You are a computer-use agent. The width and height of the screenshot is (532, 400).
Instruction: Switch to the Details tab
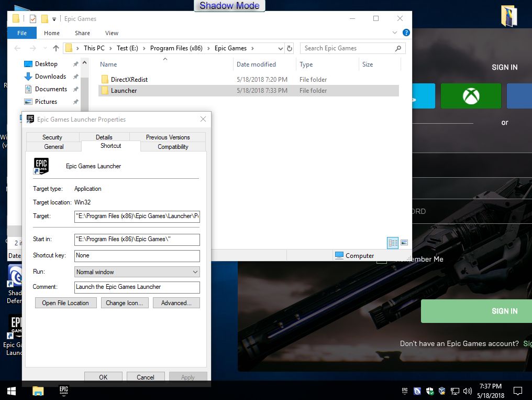pos(104,137)
